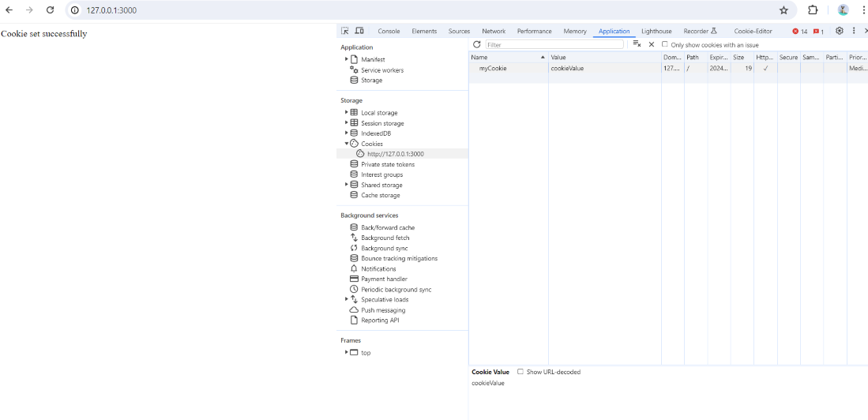Switch to the Elements tab
The image size is (868, 420).
pos(424,32)
